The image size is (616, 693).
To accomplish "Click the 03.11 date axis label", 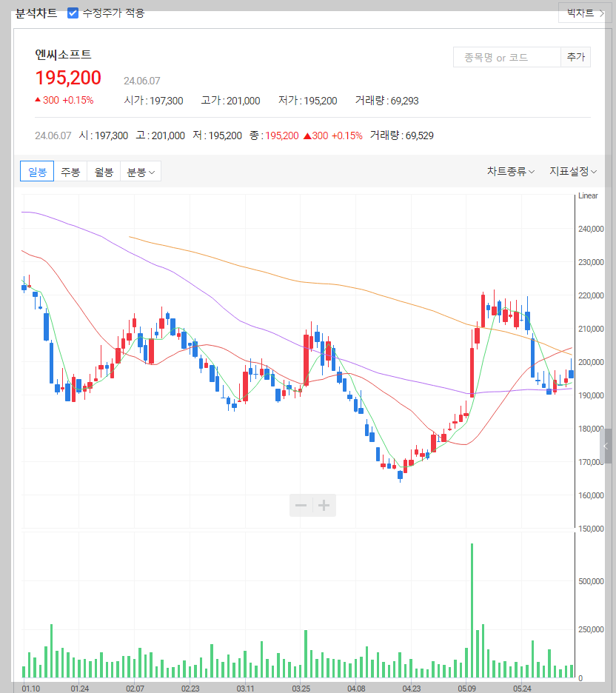I will coord(245,689).
